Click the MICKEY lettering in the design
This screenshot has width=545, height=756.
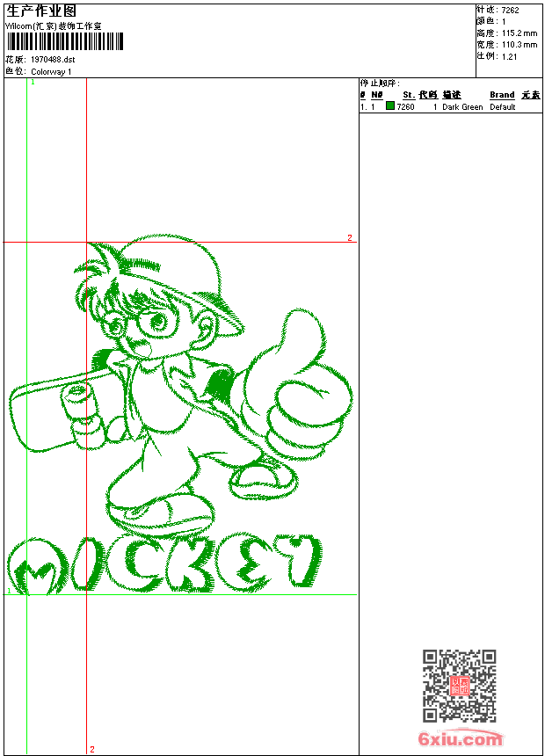point(165,563)
